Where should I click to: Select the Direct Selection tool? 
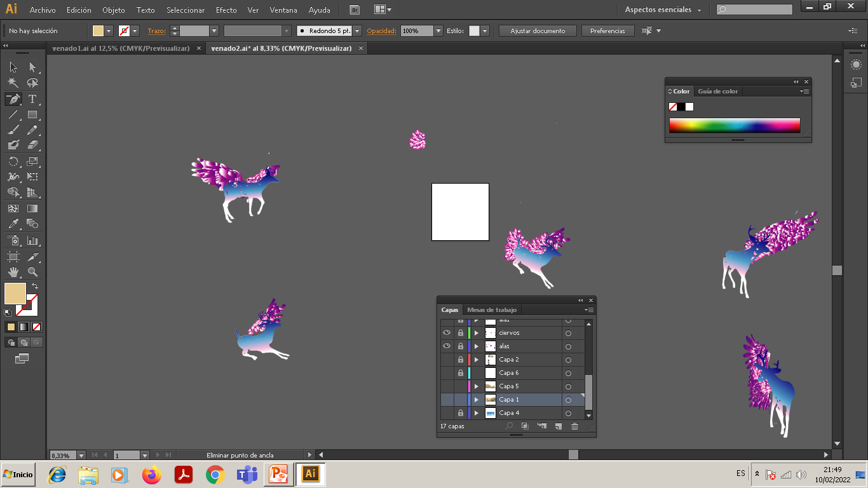point(32,67)
